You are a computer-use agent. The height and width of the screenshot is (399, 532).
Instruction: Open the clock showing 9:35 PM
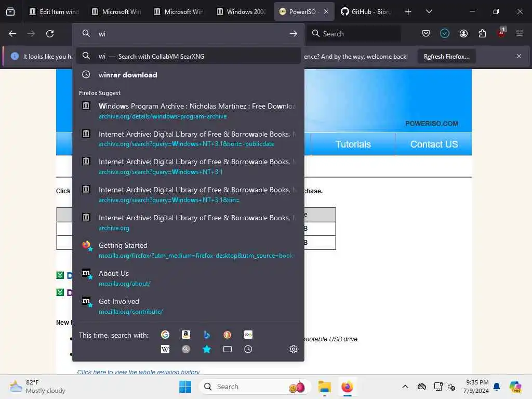[x=476, y=387]
